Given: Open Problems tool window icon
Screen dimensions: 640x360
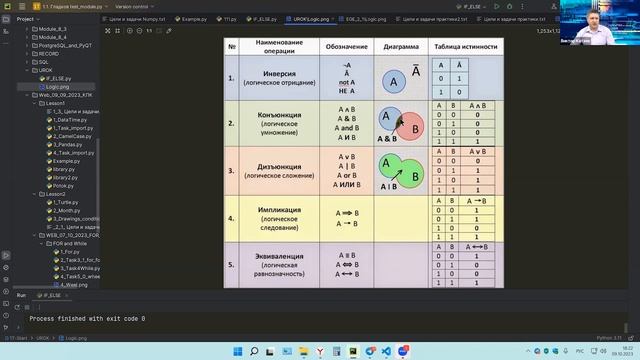Looking at the screenshot, I should coord(6,316).
